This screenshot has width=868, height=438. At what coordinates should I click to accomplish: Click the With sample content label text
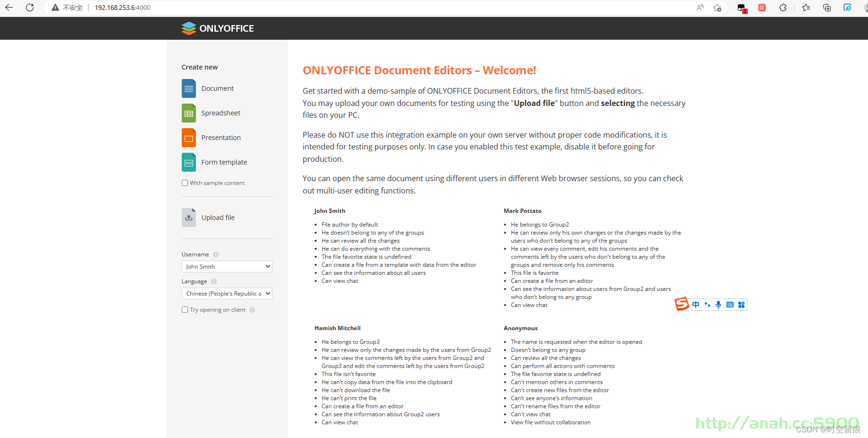point(217,183)
